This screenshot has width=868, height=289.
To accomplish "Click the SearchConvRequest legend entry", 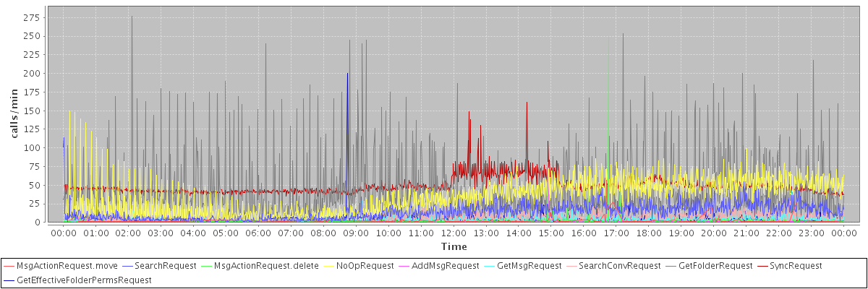I will point(613,266).
